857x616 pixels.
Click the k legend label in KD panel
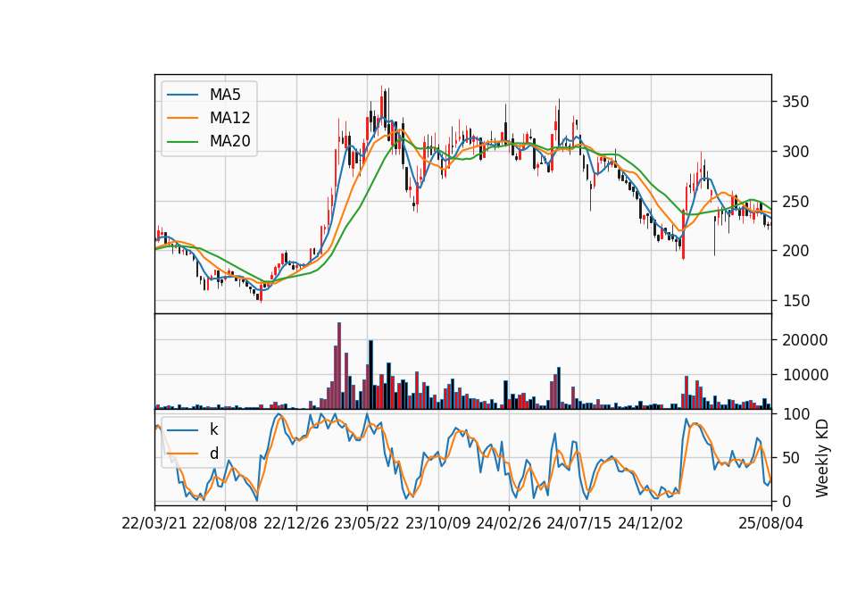pos(213,429)
